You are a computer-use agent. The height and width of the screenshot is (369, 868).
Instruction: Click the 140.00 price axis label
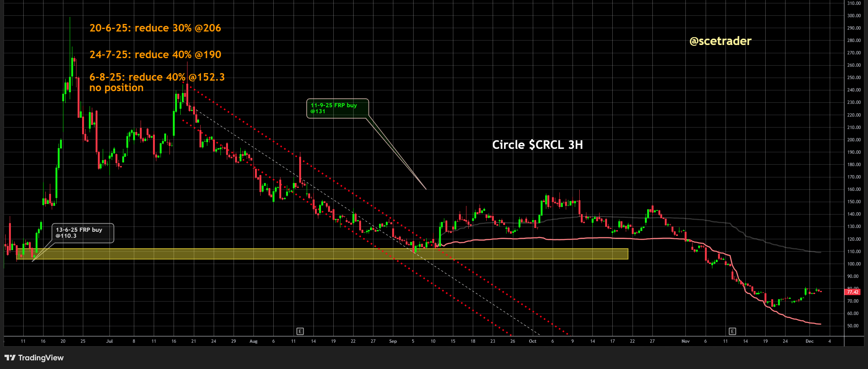pos(854,214)
